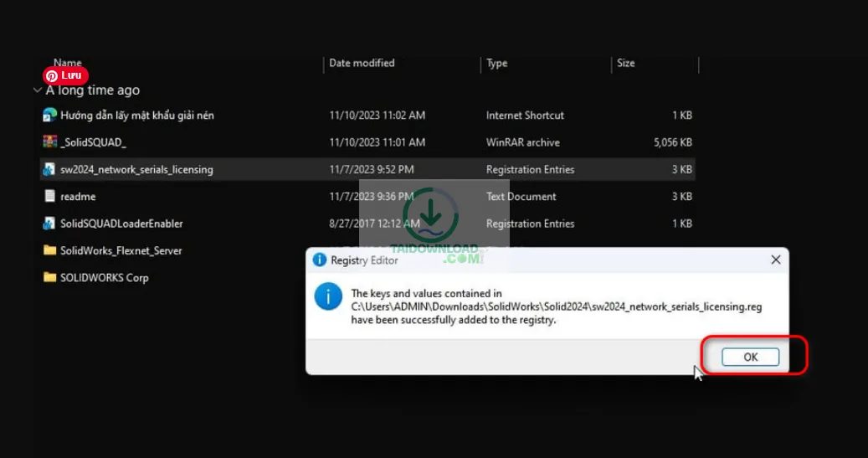Click the sw2024_network_serials_licensing registry file icon
This screenshot has width=868, height=458.
(x=49, y=169)
